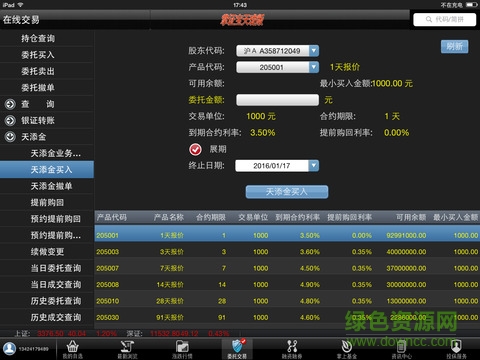Select 当日成交查询 in the sidebar
Image resolution: width=480 pixels, height=360 pixels.
coord(47,284)
